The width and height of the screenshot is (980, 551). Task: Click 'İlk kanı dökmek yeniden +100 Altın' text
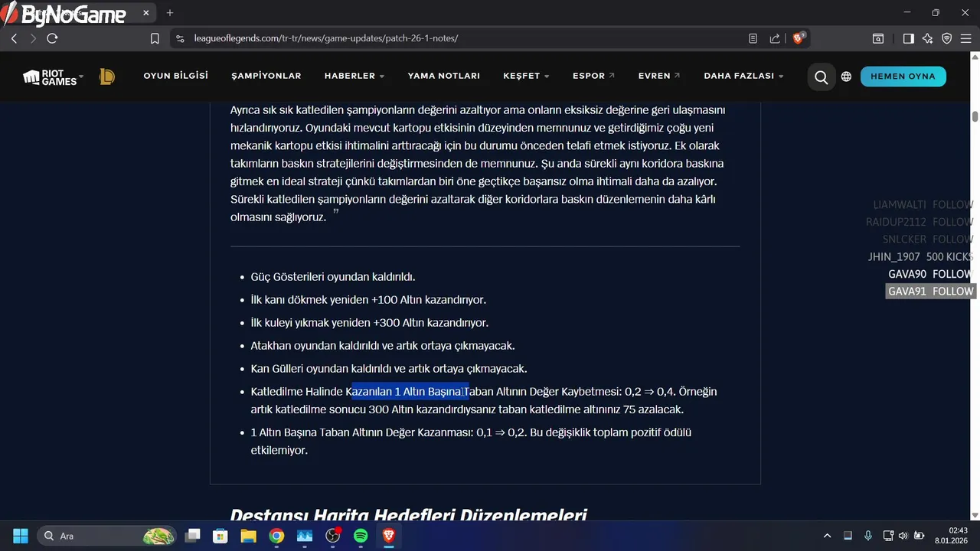tap(368, 300)
